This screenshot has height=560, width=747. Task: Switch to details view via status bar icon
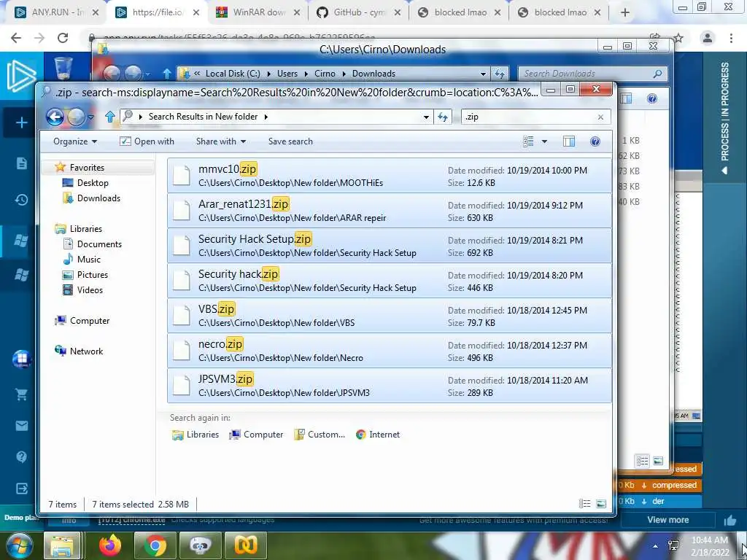tap(584, 504)
